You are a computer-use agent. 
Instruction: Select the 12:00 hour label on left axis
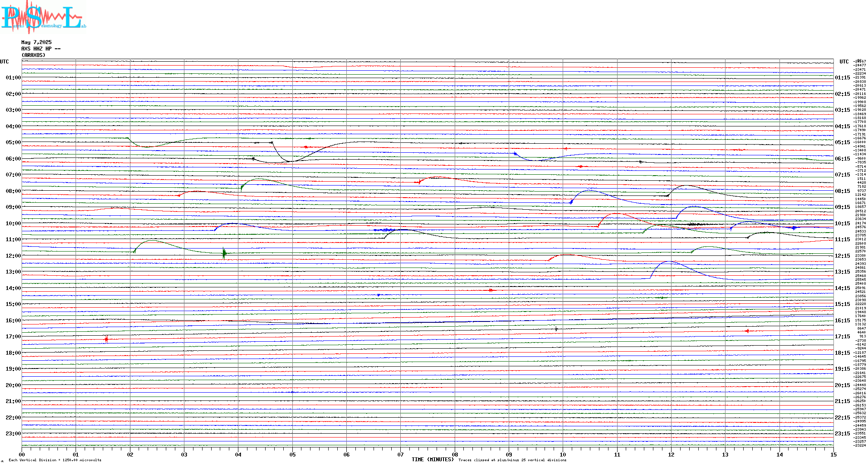click(x=13, y=256)
